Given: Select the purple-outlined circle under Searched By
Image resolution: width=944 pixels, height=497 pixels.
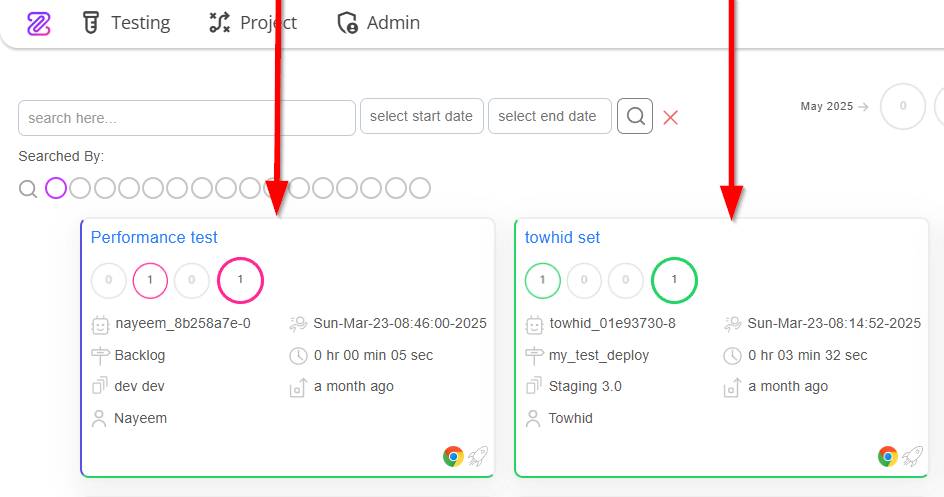Looking at the screenshot, I should 56,188.
